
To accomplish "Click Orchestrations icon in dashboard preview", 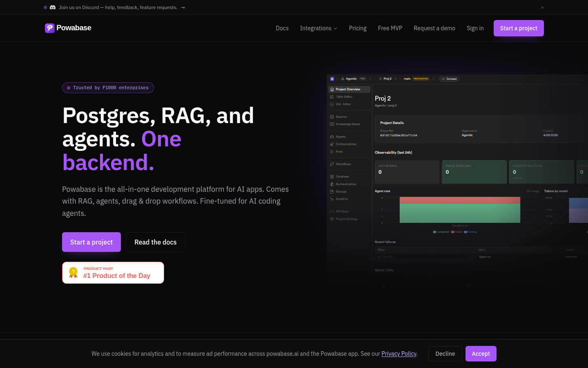I will (x=332, y=144).
